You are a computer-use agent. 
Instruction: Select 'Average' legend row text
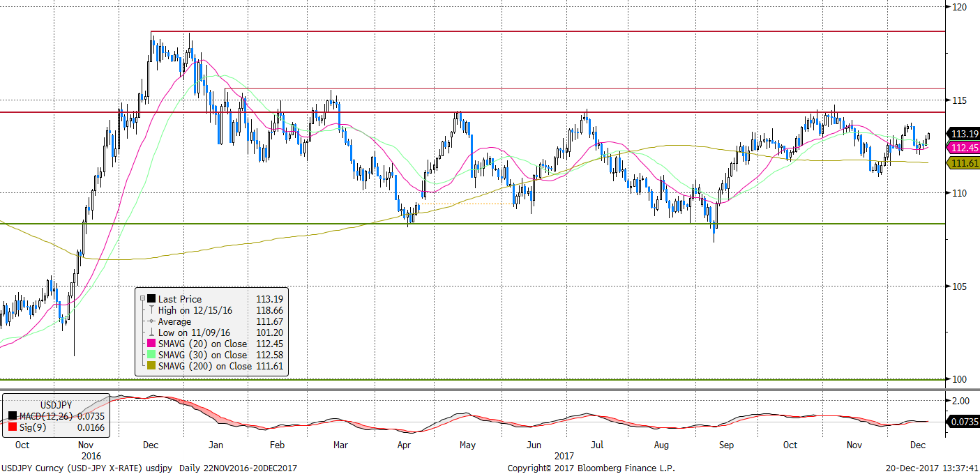click(x=174, y=321)
